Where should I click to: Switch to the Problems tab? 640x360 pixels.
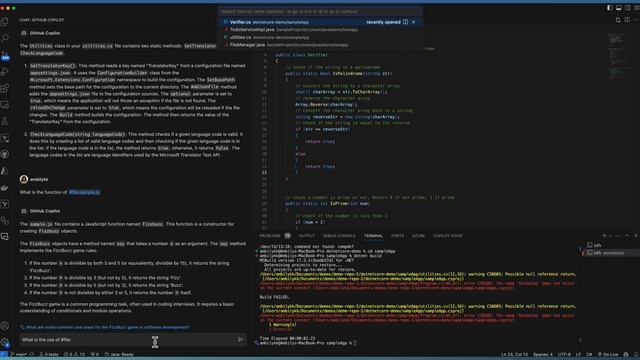click(x=270, y=236)
